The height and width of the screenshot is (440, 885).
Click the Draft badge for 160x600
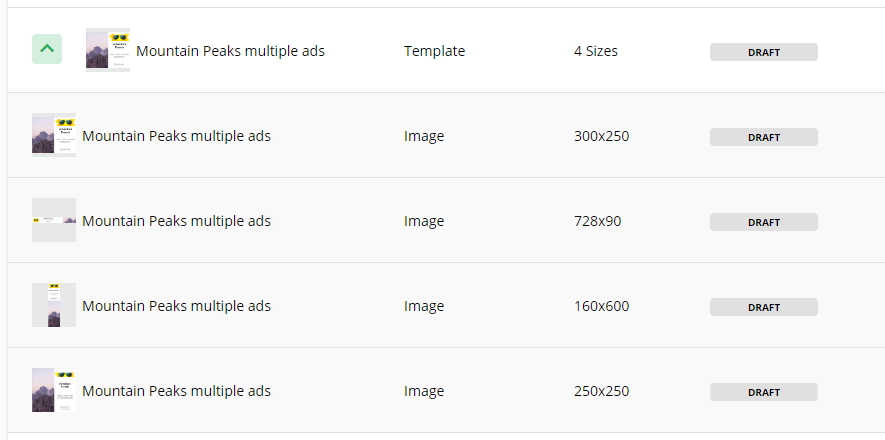[763, 307]
